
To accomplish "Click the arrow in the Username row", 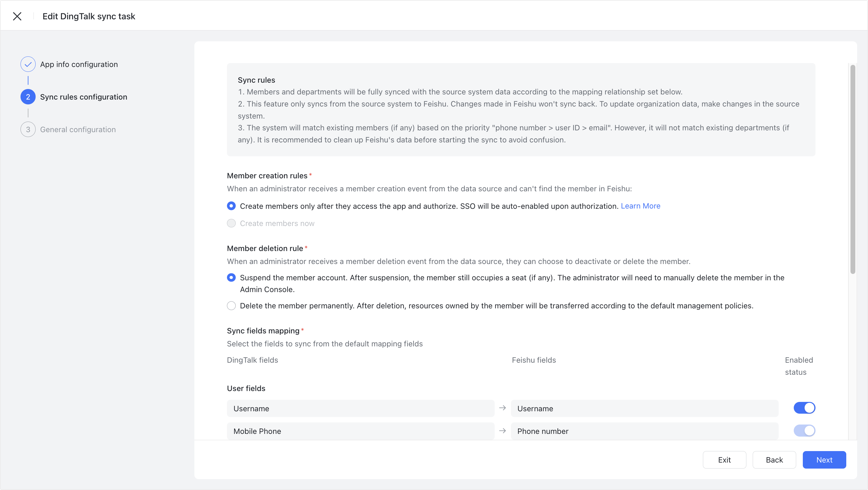I will 503,408.
